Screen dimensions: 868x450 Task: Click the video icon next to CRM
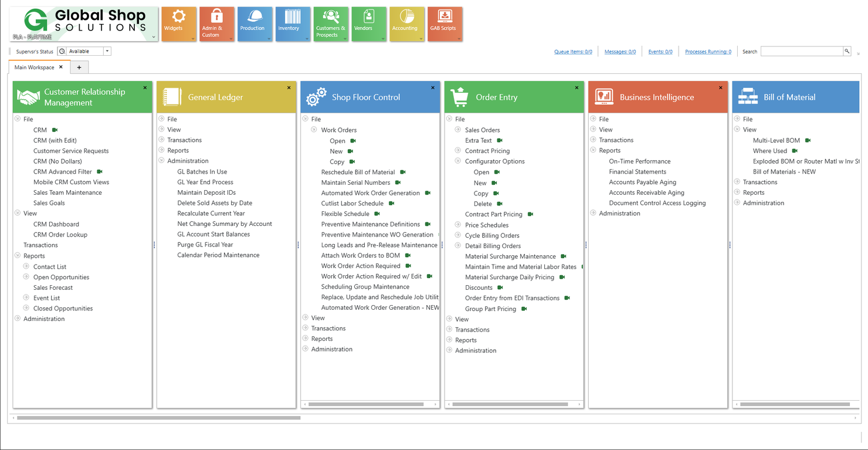coord(55,130)
